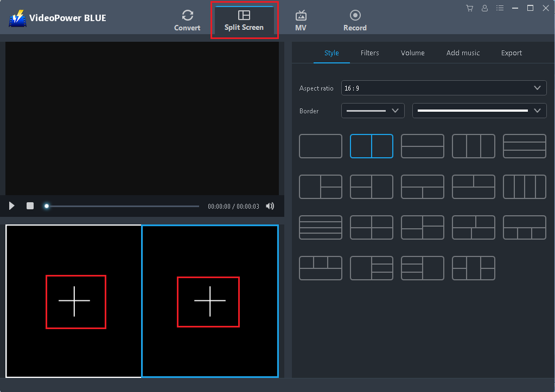The height and width of the screenshot is (392, 555).
Task: Open the Export tab
Action: [x=511, y=53]
